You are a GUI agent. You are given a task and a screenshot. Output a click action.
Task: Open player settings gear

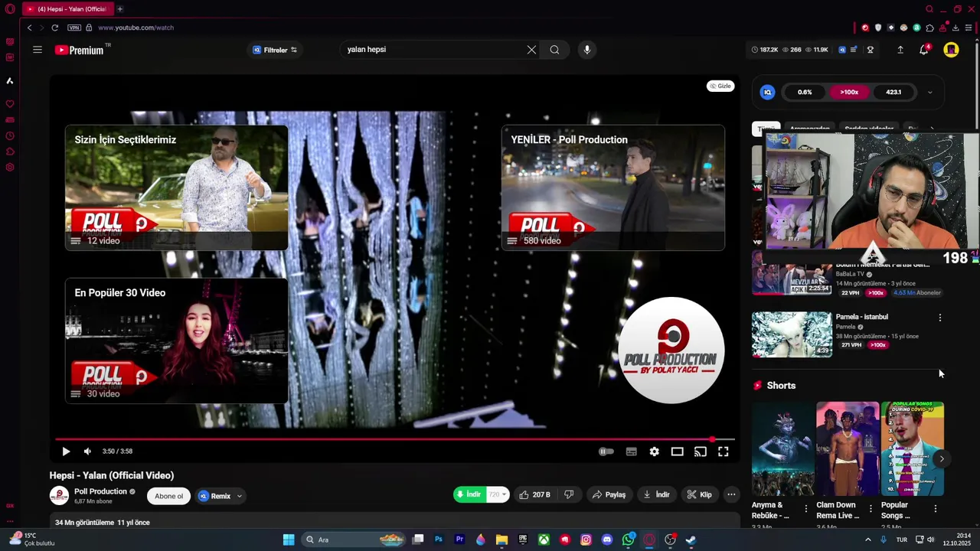click(x=654, y=452)
